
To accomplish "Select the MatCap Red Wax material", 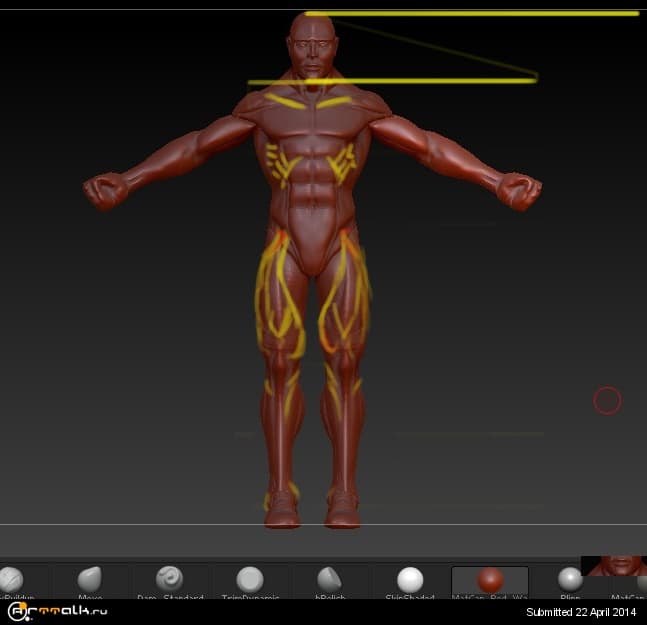I will pyautogui.click(x=490, y=581).
